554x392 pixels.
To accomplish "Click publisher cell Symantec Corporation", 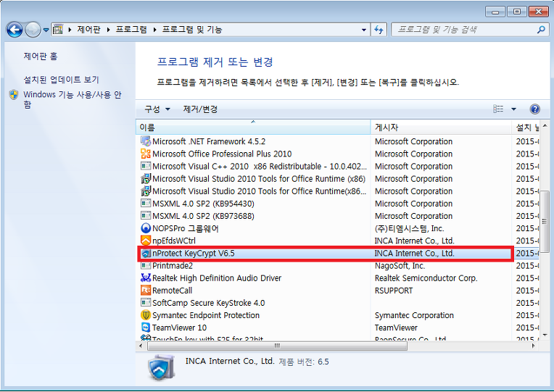I will (414, 315).
